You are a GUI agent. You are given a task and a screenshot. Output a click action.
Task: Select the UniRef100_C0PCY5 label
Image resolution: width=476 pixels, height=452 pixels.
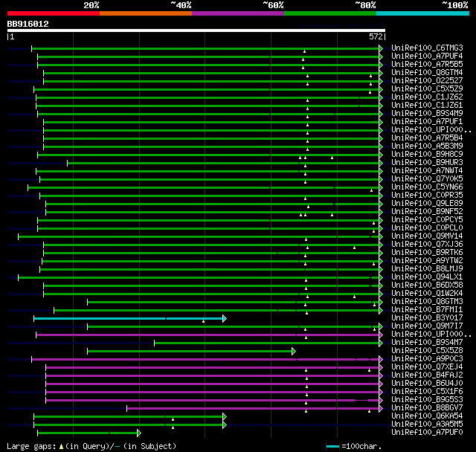click(427, 220)
